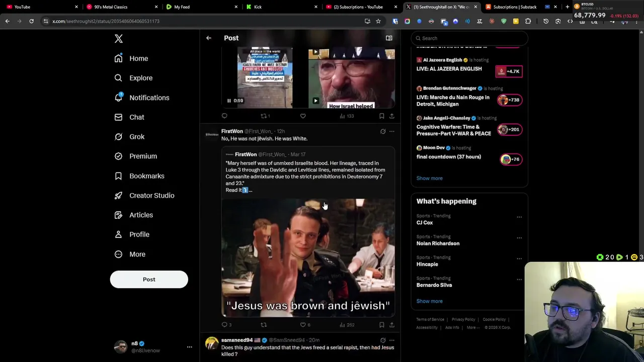Open options for Hincapie trend

coord(519,259)
